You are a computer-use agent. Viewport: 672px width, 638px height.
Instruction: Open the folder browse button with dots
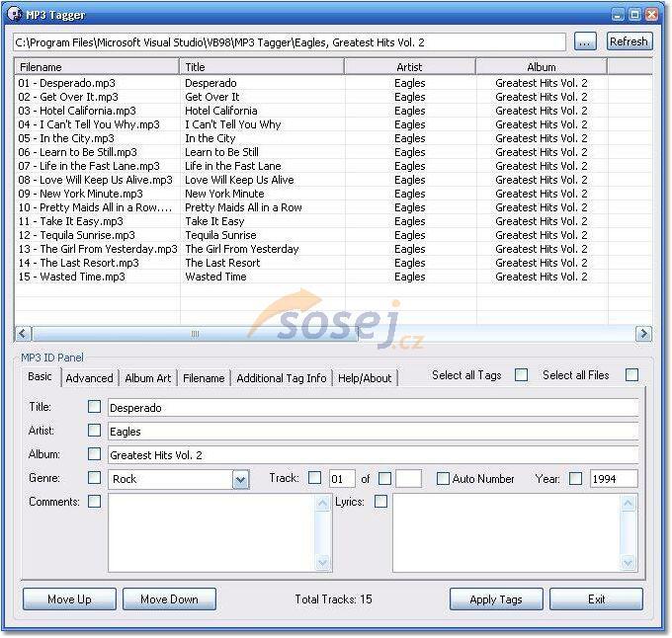(585, 41)
